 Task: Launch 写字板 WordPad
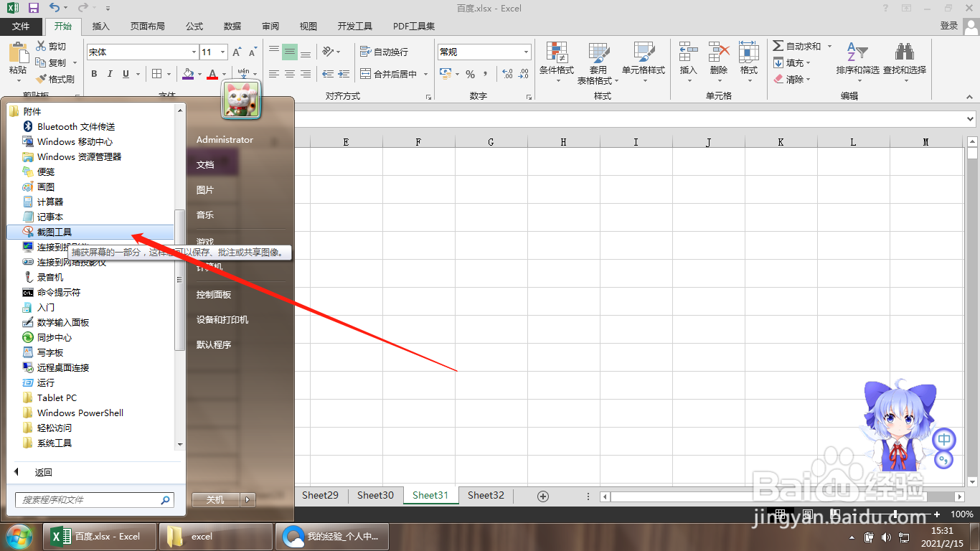50,352
